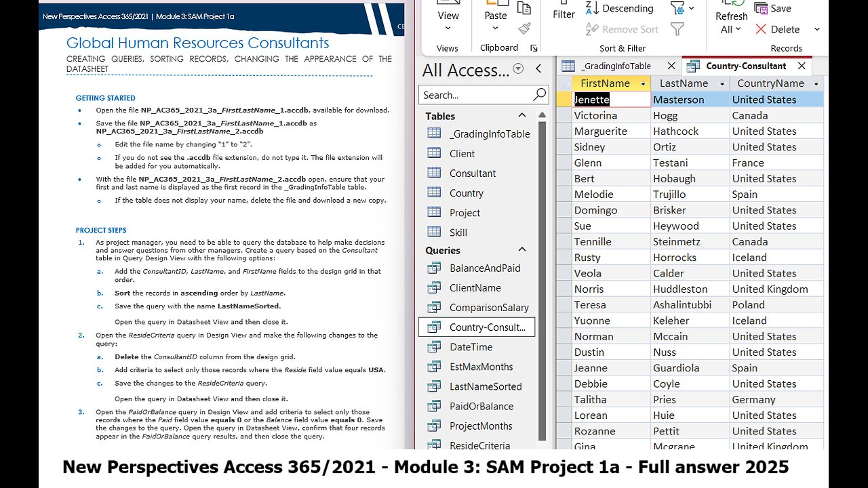Select the EstMaxMonths query icon

pos(434,367)
